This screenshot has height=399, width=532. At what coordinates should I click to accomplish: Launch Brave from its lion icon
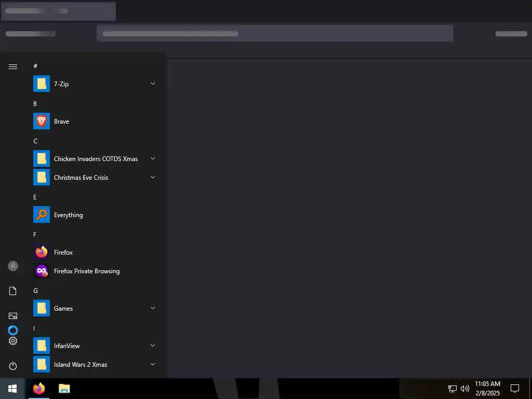click(42, 121)
